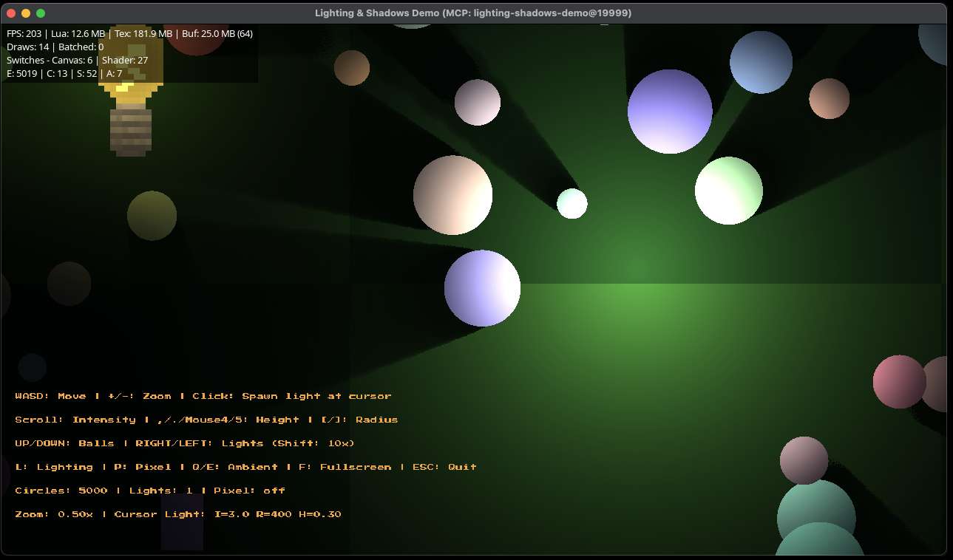
Task: Click the Lua: 12.6 MB stat
Action: click(x=78, y=33)
